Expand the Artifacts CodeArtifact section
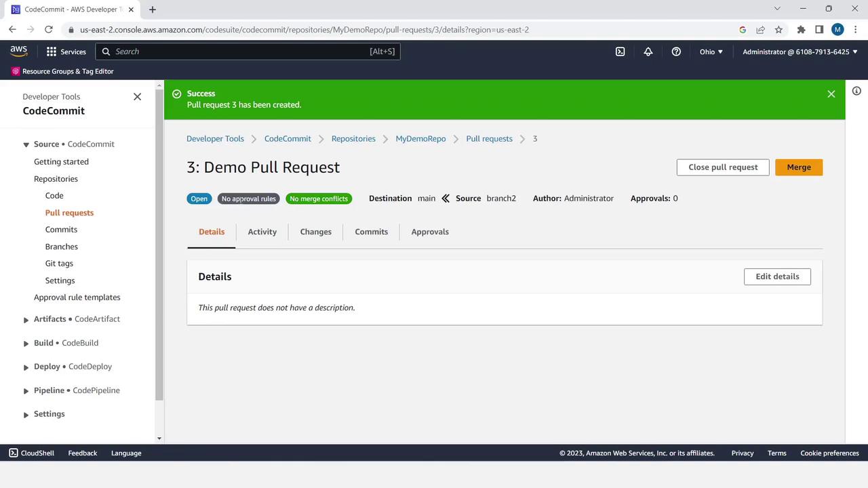The image size is (868, 488). tap(26, 320)
